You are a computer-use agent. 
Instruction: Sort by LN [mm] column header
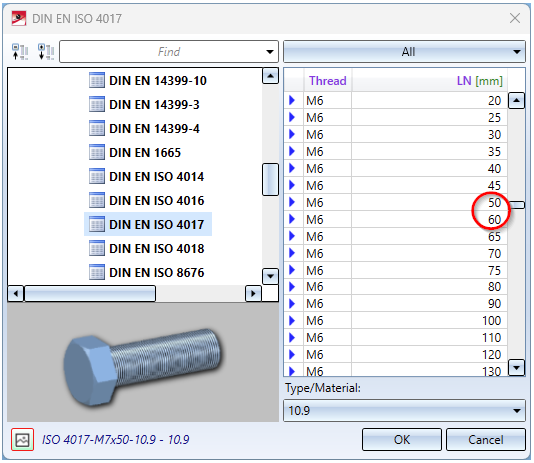coord(429,81)
